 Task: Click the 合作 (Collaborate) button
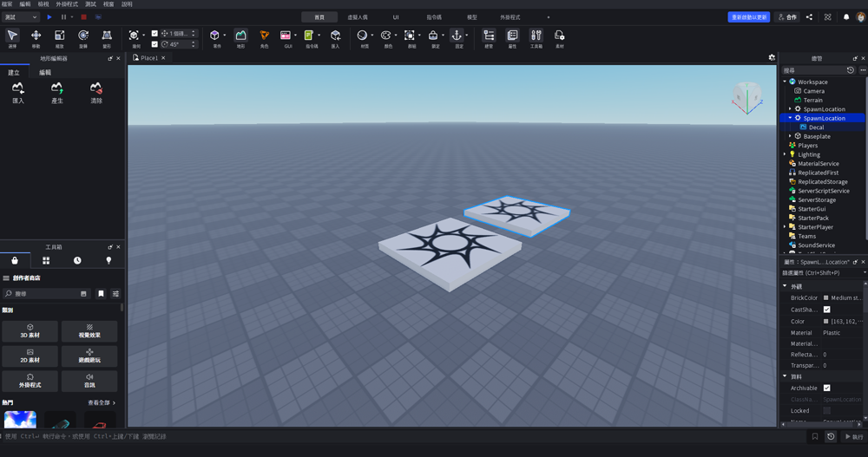787,17
